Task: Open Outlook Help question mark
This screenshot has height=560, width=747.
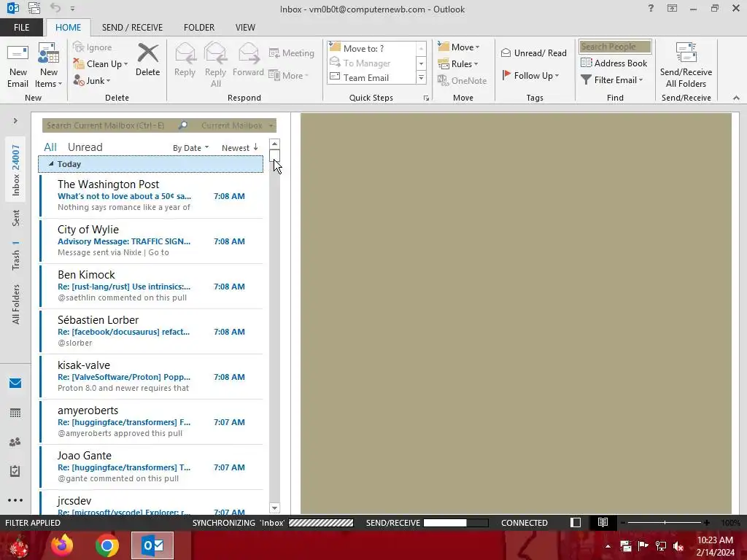Action: pos(651,9)
